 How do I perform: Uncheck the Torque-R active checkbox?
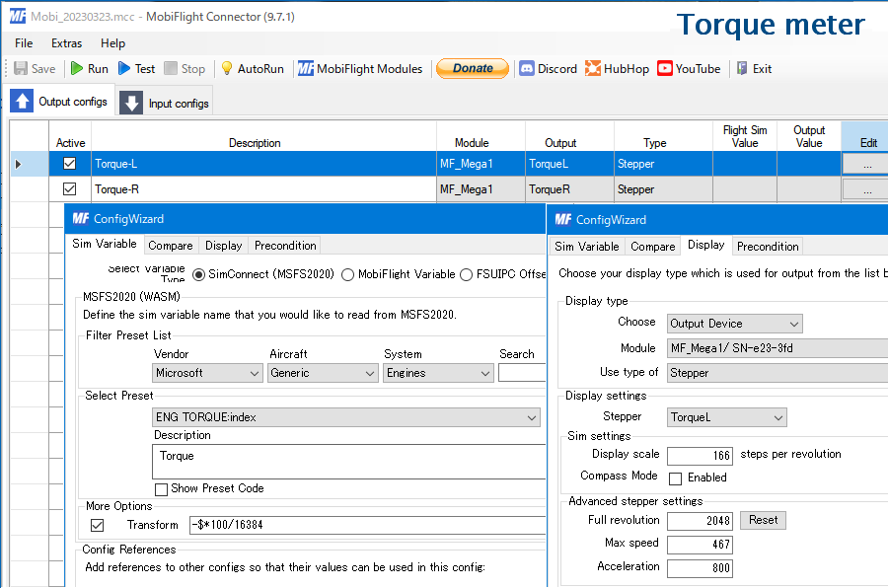pos(69,188)
